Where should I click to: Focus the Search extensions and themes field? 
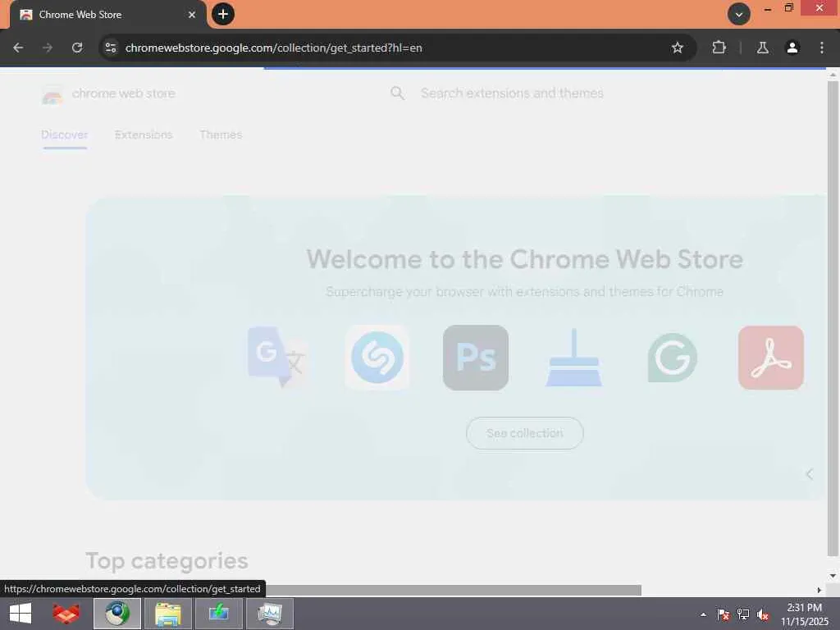click(x=512, y=94)
